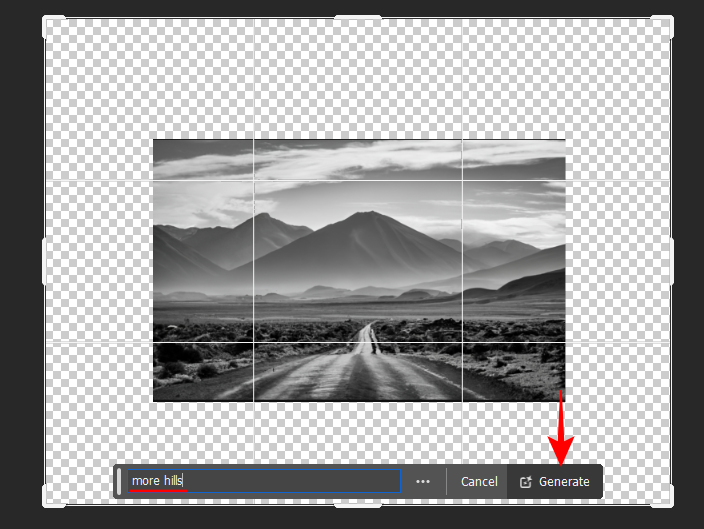Click the left-middle crop edge handle
704x529 pixels.
tap(44, 261)
